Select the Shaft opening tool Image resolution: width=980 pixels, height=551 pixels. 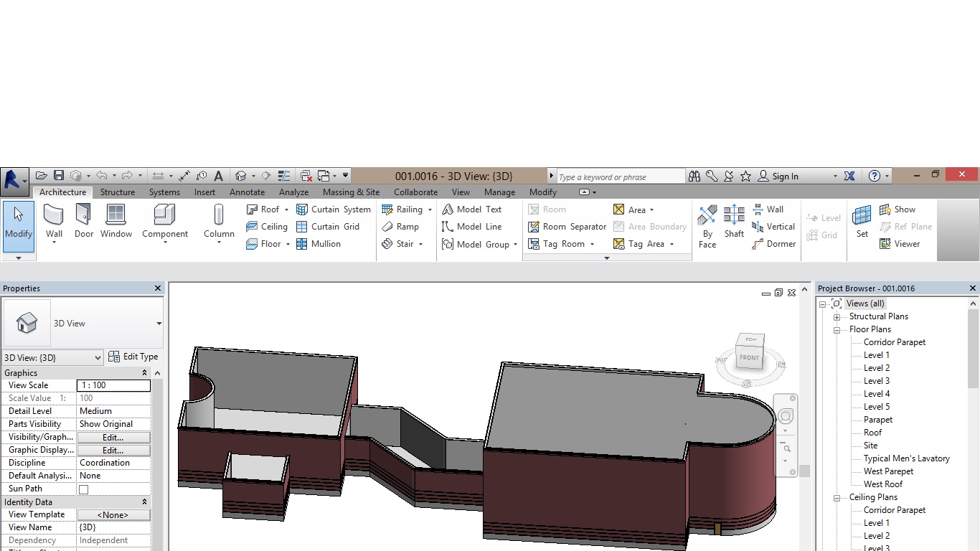pyautogui.click(x=734, y=221)
